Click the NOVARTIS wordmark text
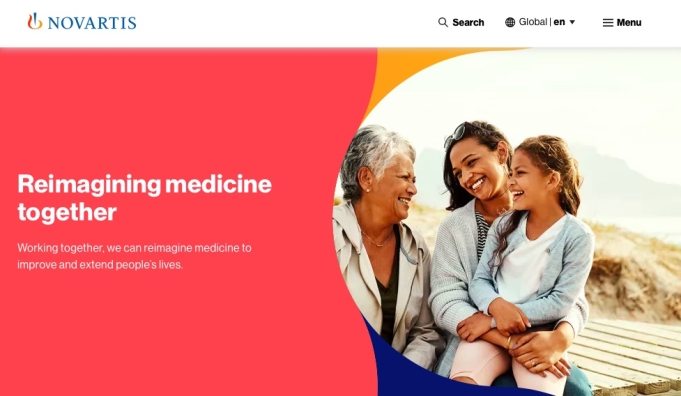681x396 pixels. 92,23
